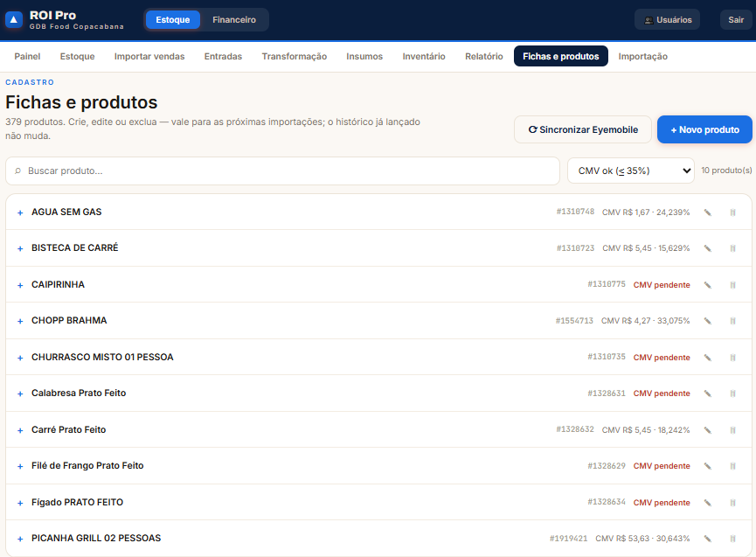Edit PICANHA GRILL 02 PESSOAS pencil icon

[x=707, y=539]
